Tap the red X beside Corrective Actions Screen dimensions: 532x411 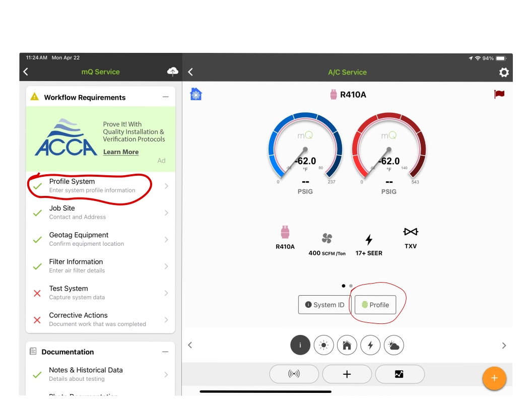point(37,320)
